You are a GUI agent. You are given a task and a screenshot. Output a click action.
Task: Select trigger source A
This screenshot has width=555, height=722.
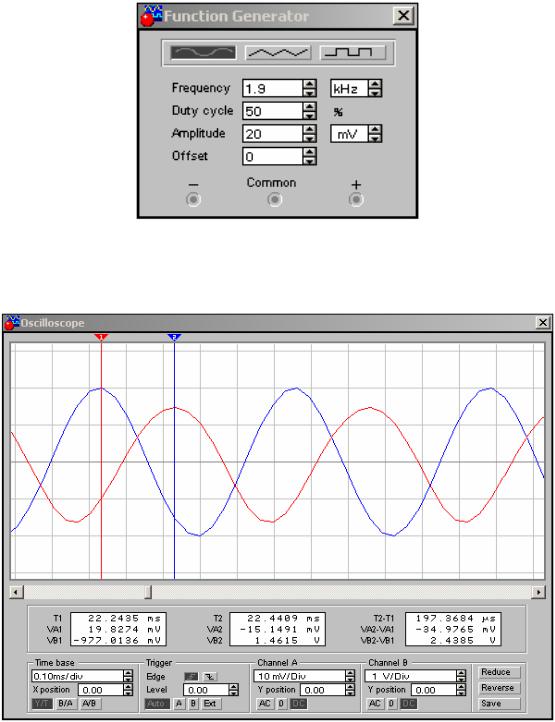[179, 704]
